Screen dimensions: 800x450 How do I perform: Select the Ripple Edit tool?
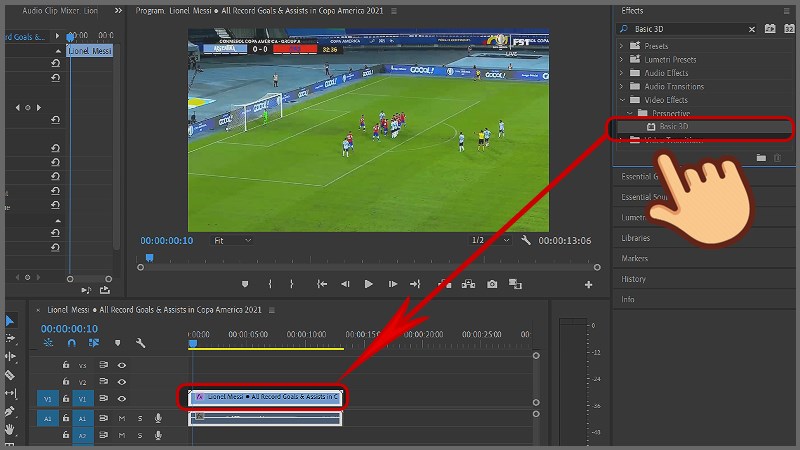[x=10, y=357]
